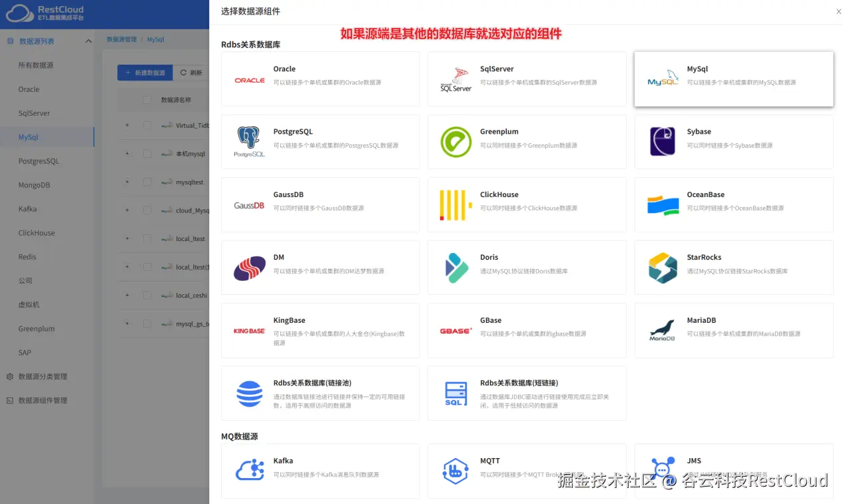Collapse the 数据源列表 sidebar section arrow
The image size is (843, 504).
(89, 41)
